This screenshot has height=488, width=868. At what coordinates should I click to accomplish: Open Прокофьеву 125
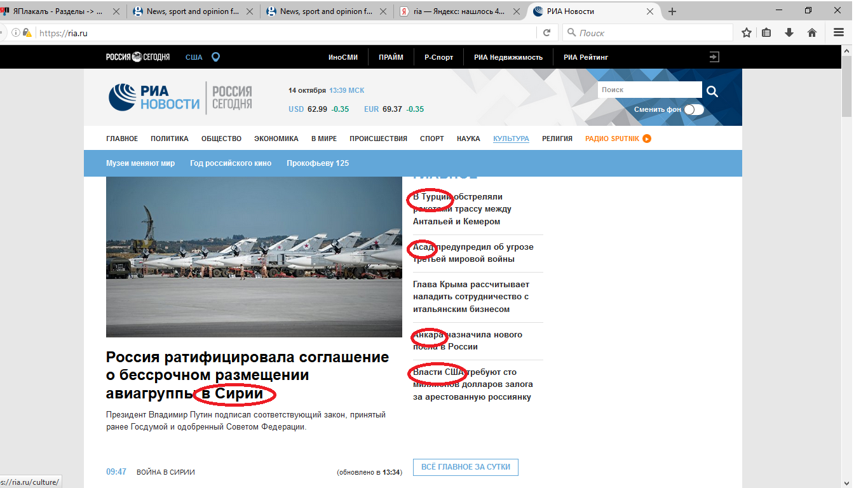pyautogui.click(x=318, y=163)
